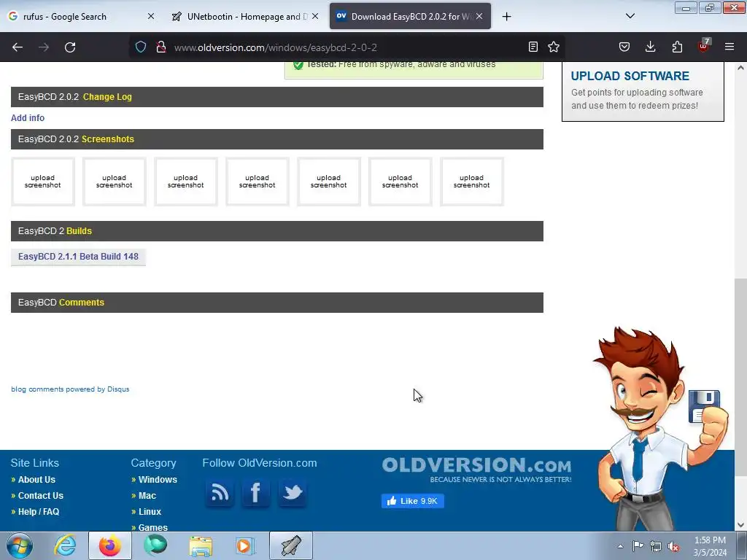
Task: Open the rocket app taskbar button
Action: click(x=291, y=545)
